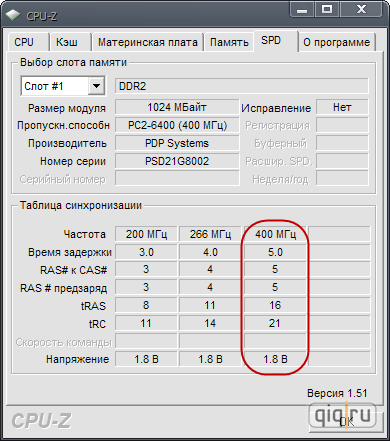
Task: Click the OK button
Action: (346, 422)
